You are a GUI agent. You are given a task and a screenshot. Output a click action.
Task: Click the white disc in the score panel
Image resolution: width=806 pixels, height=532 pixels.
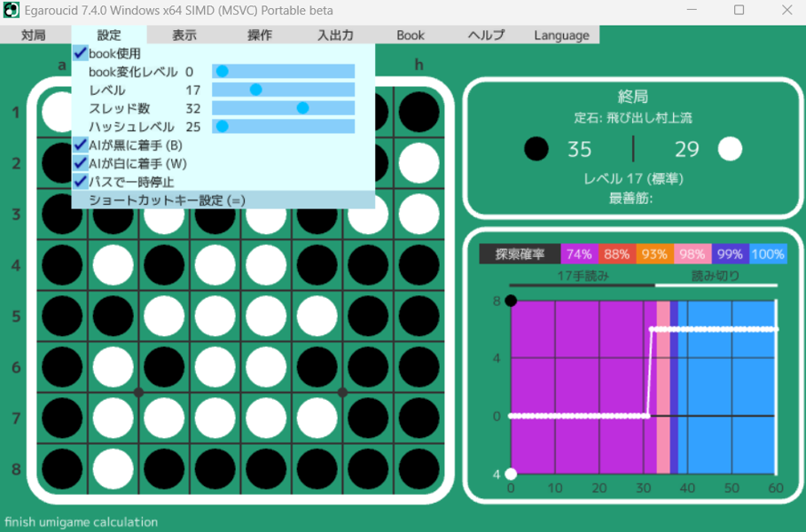click(730, 149)
